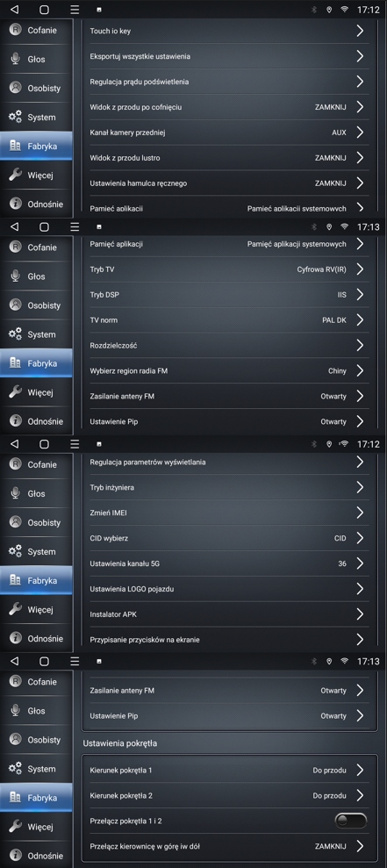Click the arrow icon next to Tryb inżyniera

coord(360,487)
